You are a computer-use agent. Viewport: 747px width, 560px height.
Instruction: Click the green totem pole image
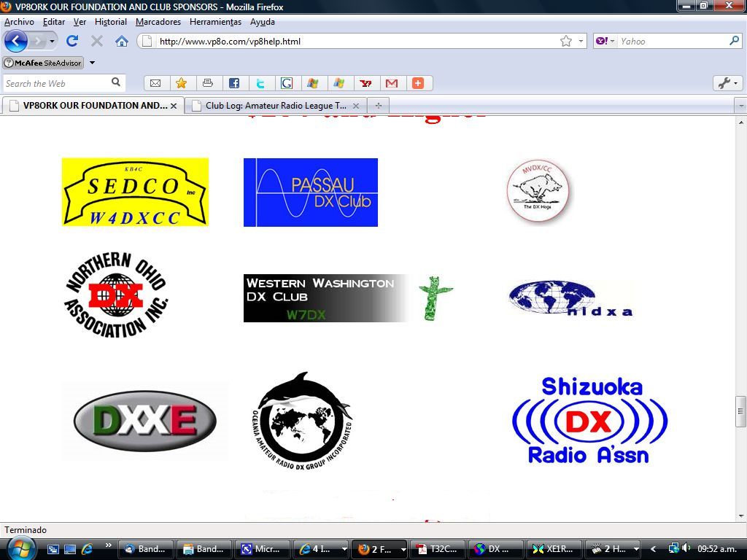coord(436,298)
